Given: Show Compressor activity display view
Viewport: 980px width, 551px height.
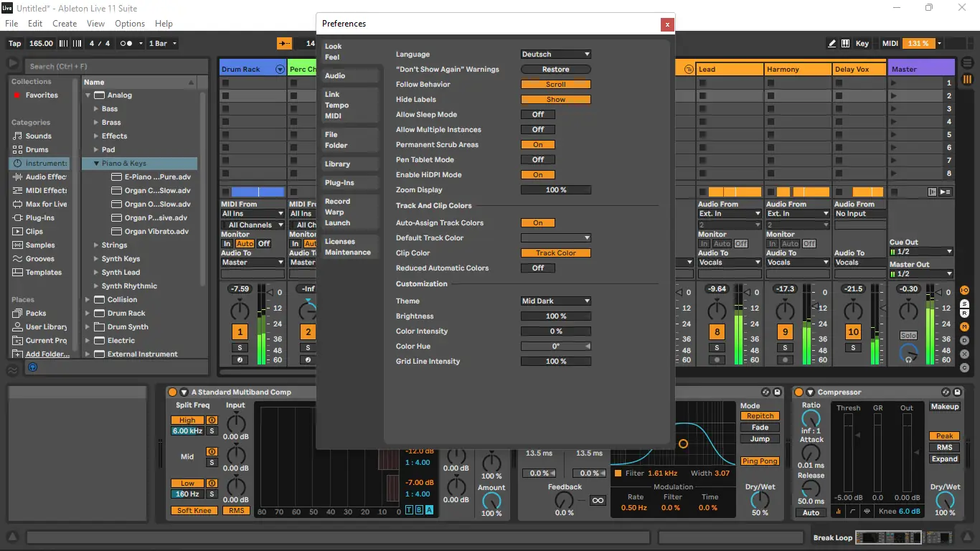Looking at the screenshot, I should pos(868,512).
